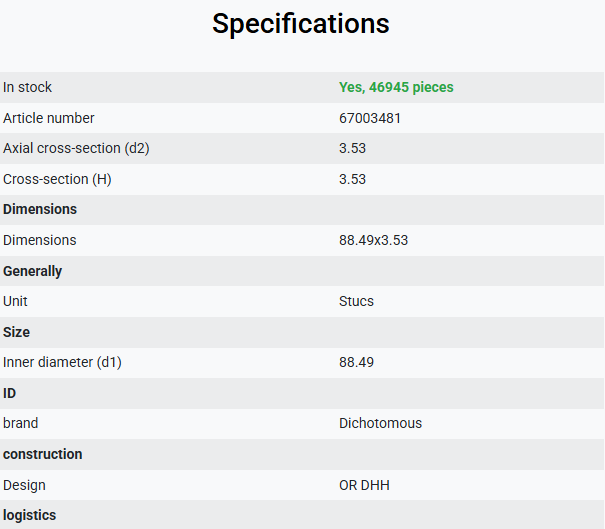Click the brand value 'Dichotomous'

(x=380, y=423)
